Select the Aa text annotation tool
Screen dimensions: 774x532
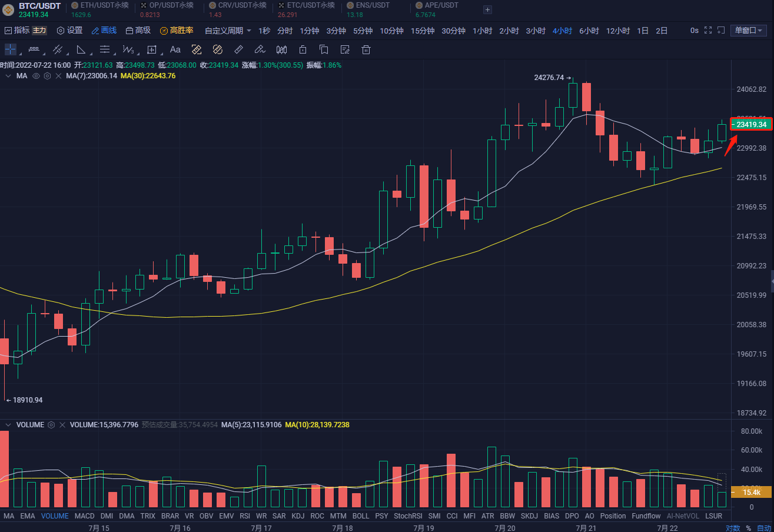point(175,49)
